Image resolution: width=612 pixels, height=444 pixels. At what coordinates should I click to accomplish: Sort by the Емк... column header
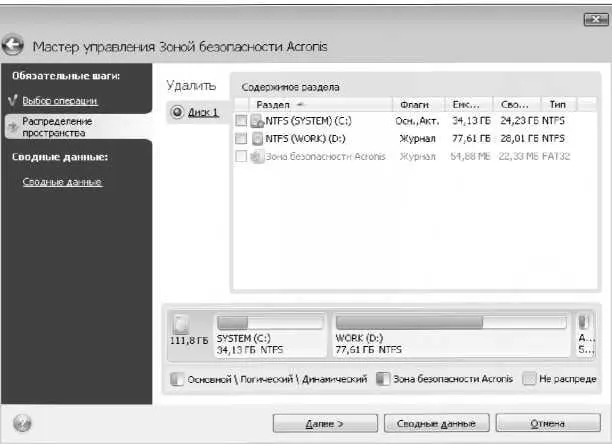tap(469, 105)
